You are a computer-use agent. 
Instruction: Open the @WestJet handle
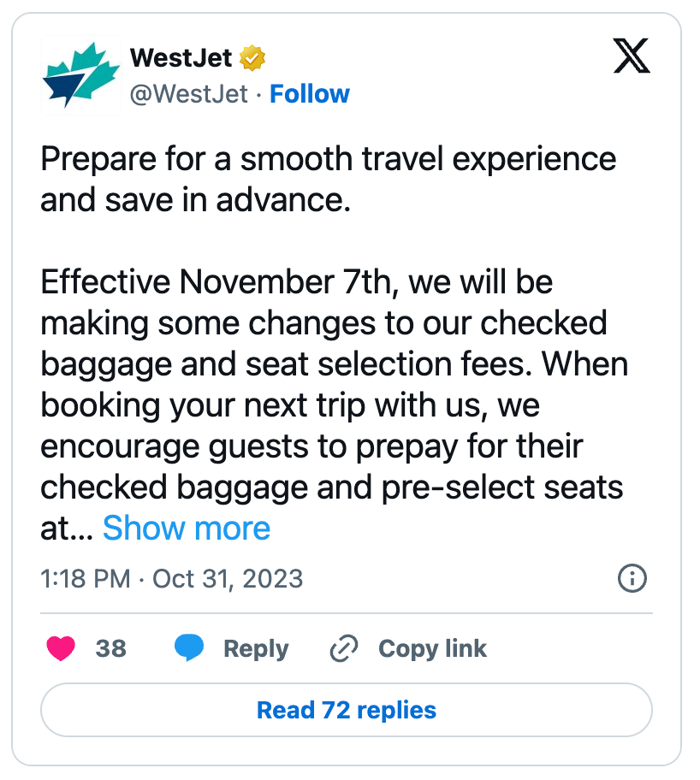coord(188,94)
